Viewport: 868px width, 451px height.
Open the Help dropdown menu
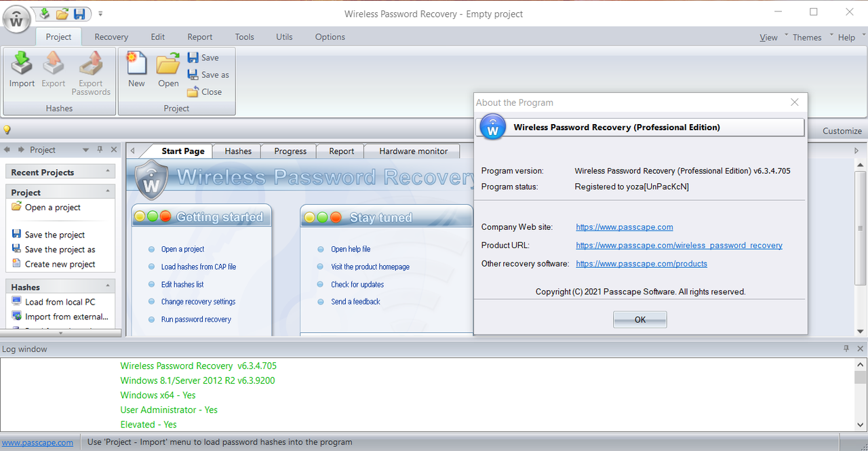(x=846, y=37)
